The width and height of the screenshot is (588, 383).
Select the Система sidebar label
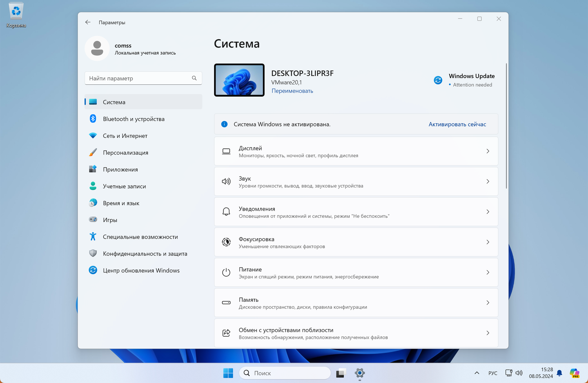point(114,102)
